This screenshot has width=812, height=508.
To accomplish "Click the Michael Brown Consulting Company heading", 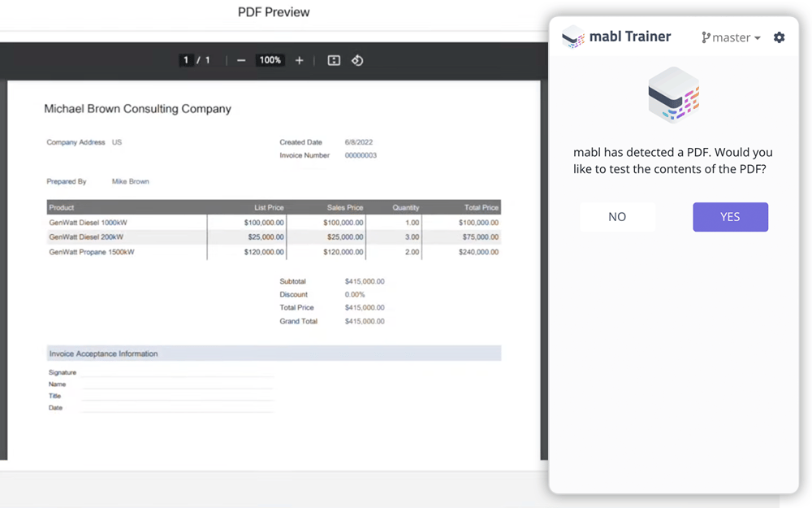I will pyautogui.click(x=137, y=109).
